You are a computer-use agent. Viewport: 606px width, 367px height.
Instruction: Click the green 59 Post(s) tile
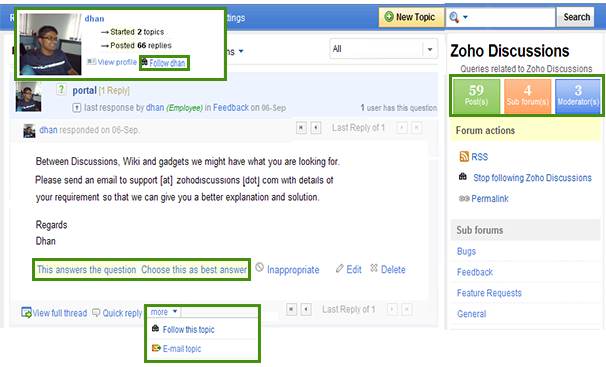point(476,96)
